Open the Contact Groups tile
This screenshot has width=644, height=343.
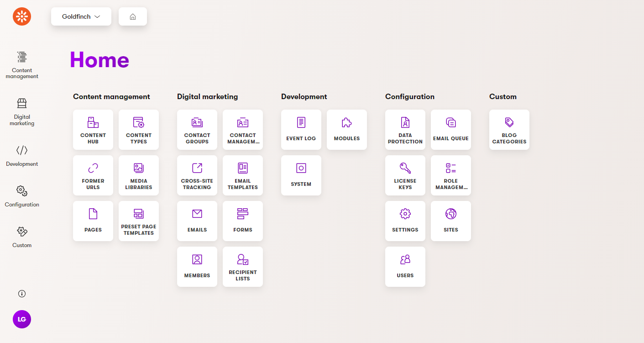click(x=197, y=130)
